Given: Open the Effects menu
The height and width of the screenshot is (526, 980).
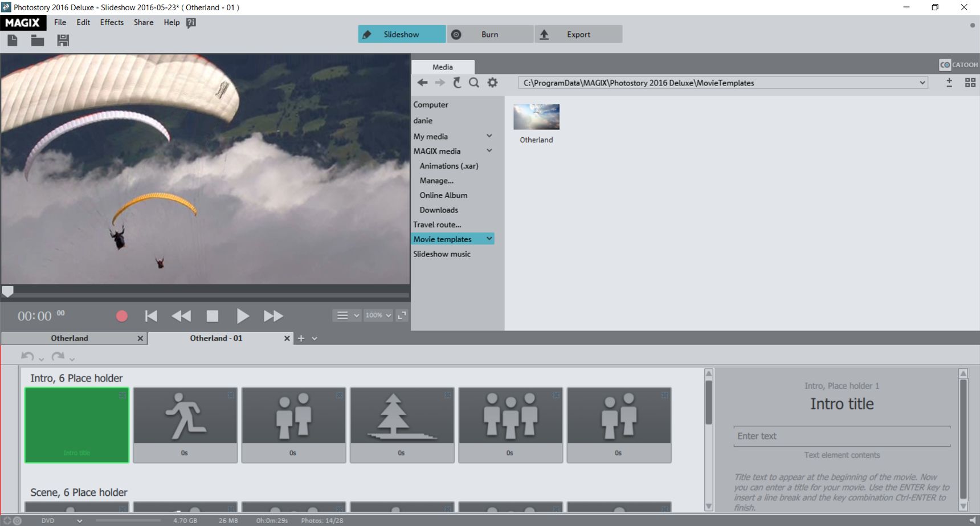Looking at the screenshot, I should [x=112, y=23].
